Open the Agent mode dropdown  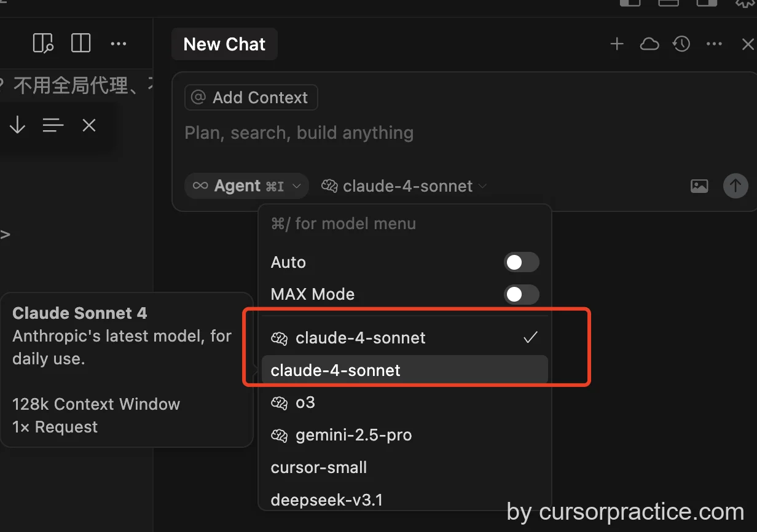click(246, 186)
